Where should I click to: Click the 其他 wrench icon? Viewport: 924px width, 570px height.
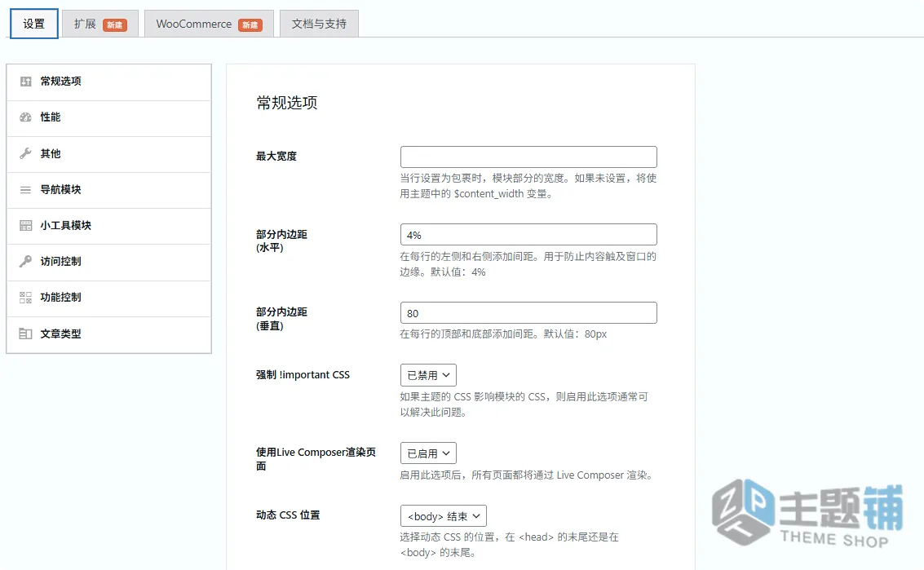click(25, 154)
